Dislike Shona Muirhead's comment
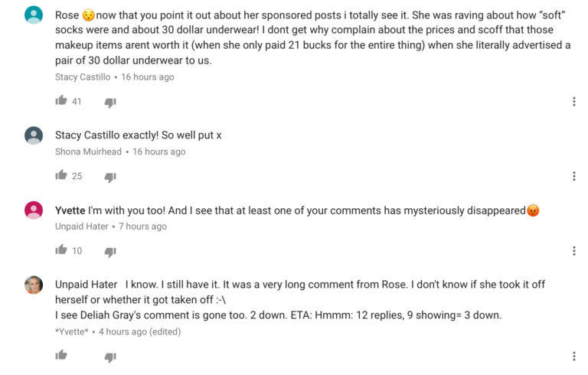588x375 pixels. [110, 177]
